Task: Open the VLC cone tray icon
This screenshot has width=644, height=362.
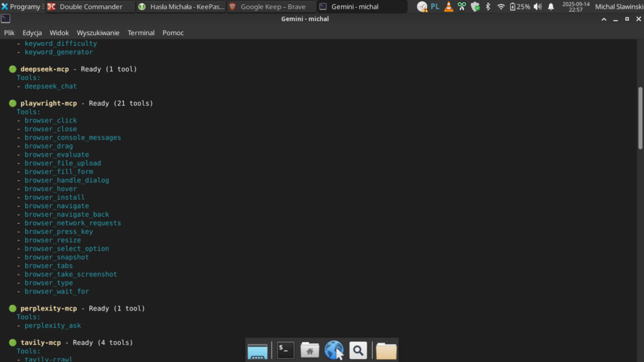Action: pyautogui.click(x=448, y=7)
